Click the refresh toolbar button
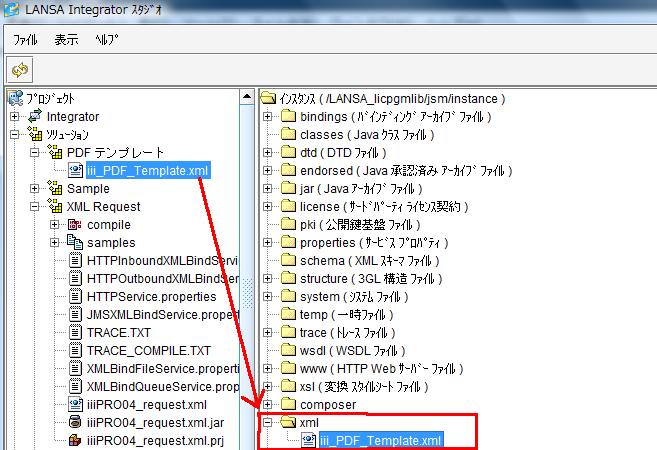The height and width of the screenshot is (450, 657). click(20, 70)
